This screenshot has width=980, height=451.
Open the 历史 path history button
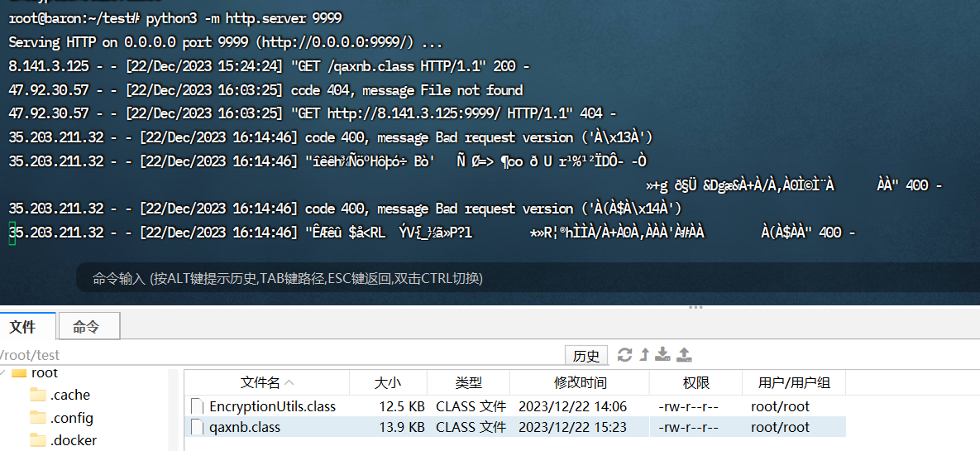coord(586,355)
